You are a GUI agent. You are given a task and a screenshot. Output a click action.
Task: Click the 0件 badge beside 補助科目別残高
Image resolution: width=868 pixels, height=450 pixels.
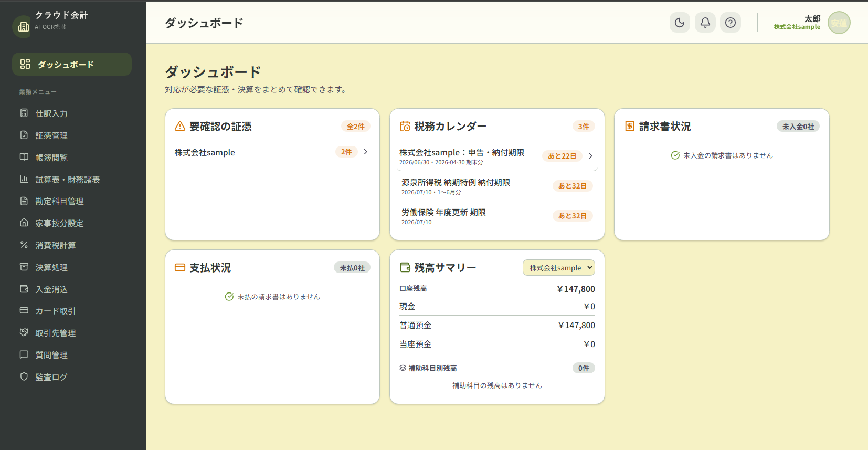(x=584, y=368)
